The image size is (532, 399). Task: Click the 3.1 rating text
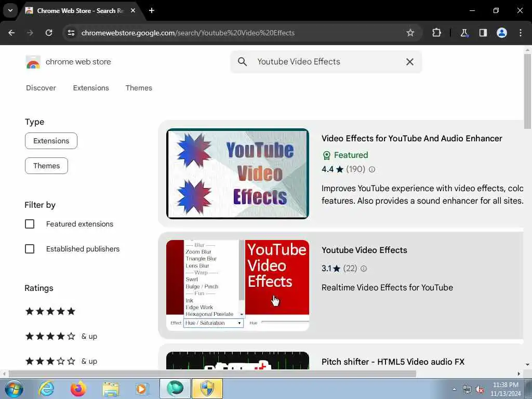[326, 269]
